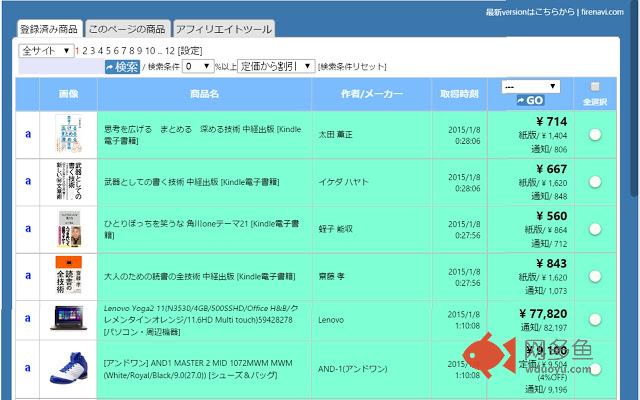Open the 武器としての書く技術 book cover thumbnail
Screen dimensions: 640x400
69,181
